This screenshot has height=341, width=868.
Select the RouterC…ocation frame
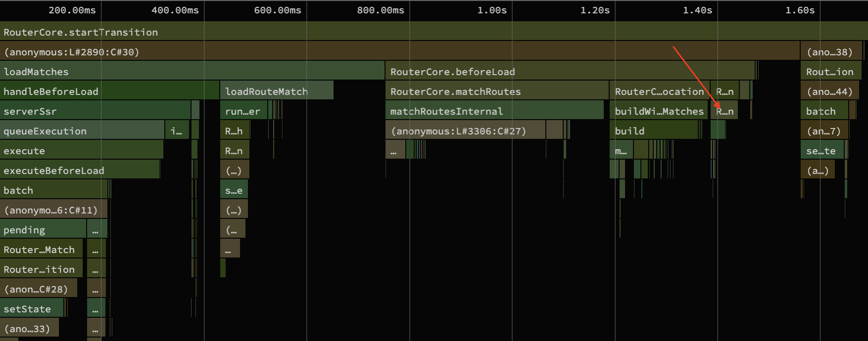click(x=660, y=91)
